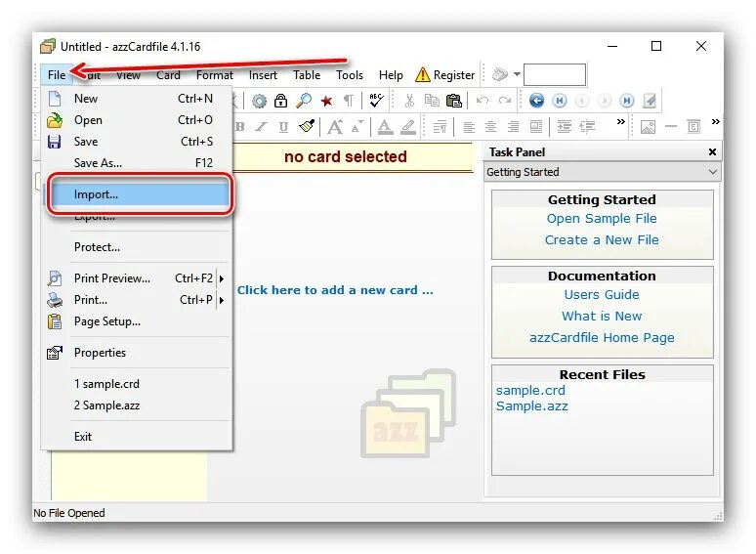Click What is New link
Image resolution: width=756 pixels, height=554 pixels.
coord(602,317)
